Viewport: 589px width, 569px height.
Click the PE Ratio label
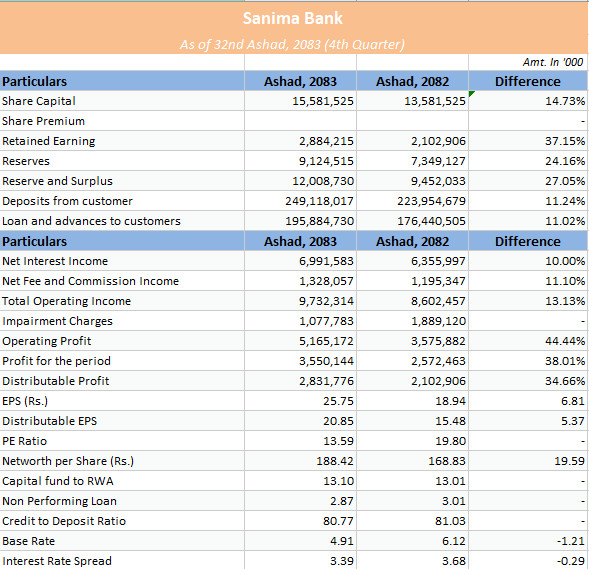(25, 441)
